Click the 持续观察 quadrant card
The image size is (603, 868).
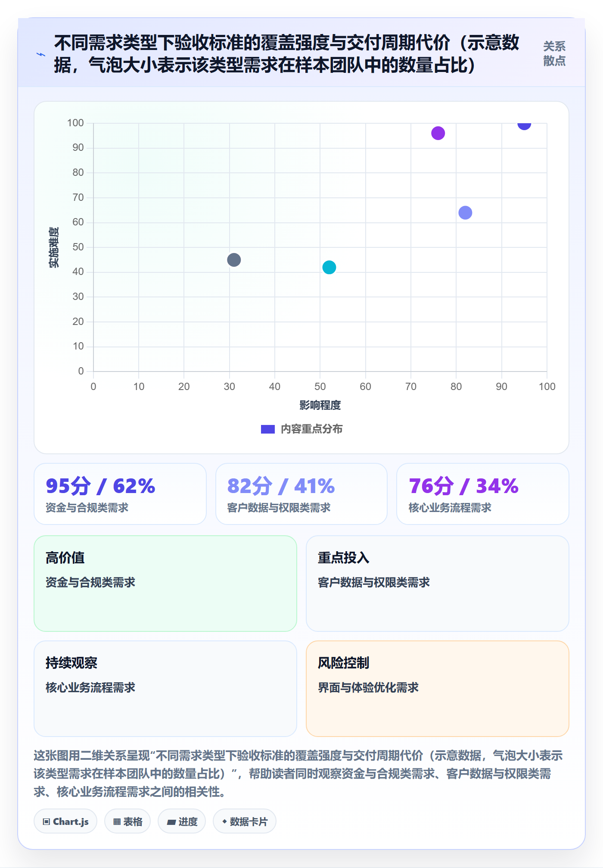[165, 689]
